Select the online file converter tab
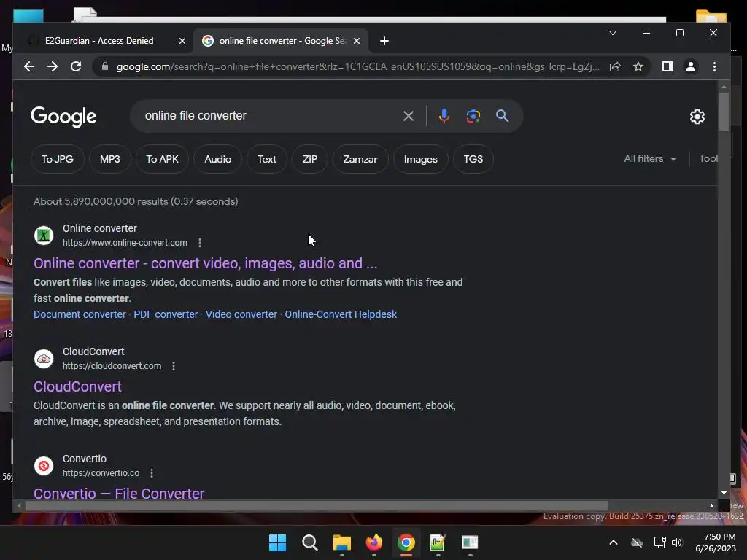This screenshot has height=560, width=747. [282, 41]
